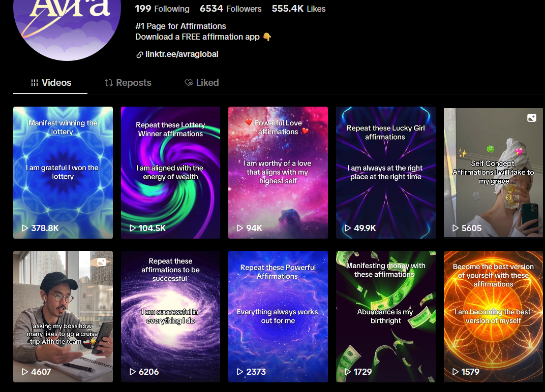
Task: View the 6534 Followers list
Action: 230,9
